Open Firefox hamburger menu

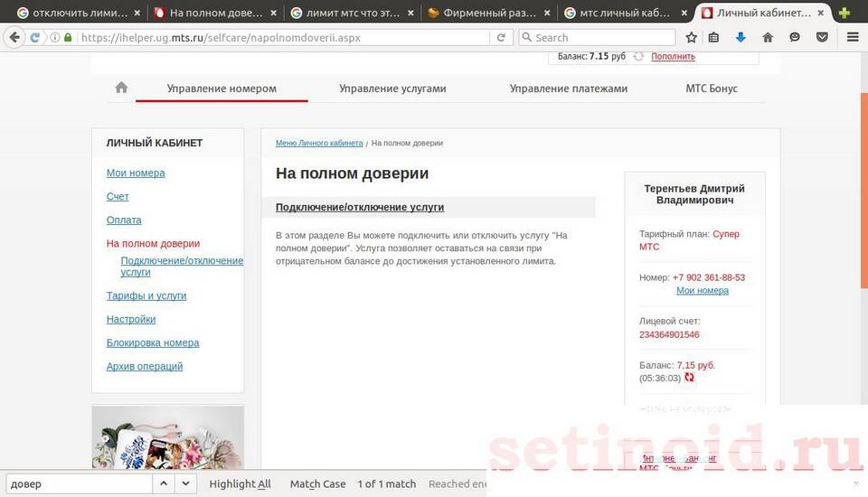(x=853, y=37)
